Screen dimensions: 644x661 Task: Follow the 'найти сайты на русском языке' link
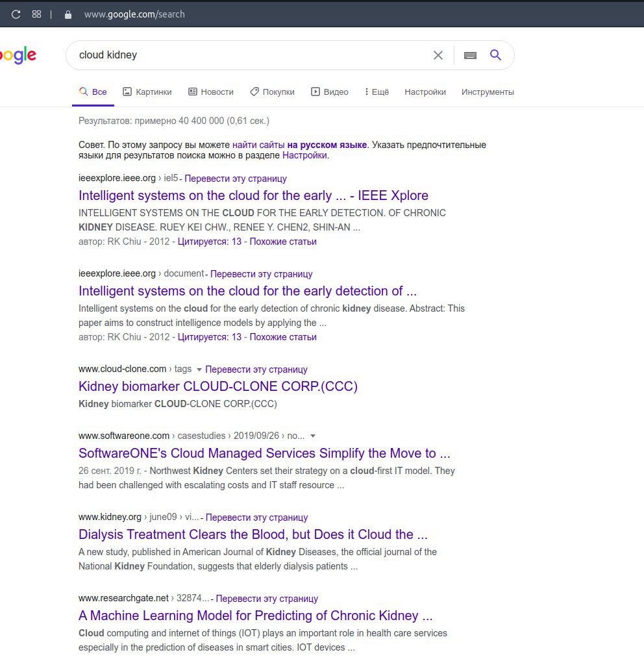(300, 145)
